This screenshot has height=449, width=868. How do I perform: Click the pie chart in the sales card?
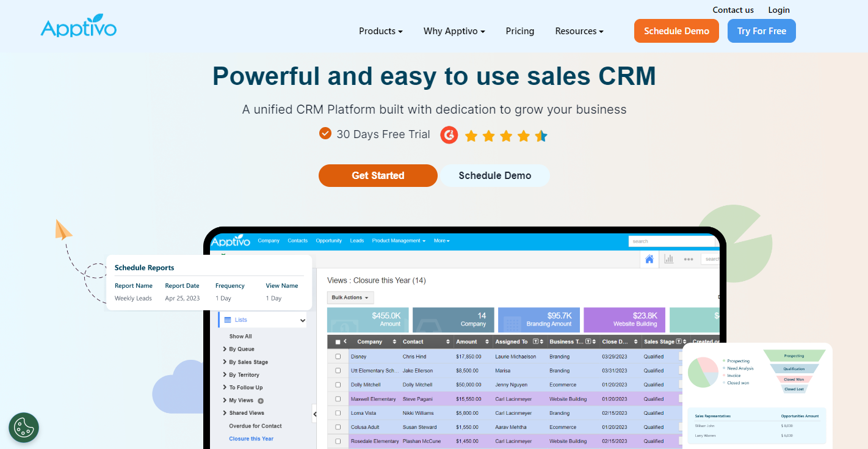point(703,372)
